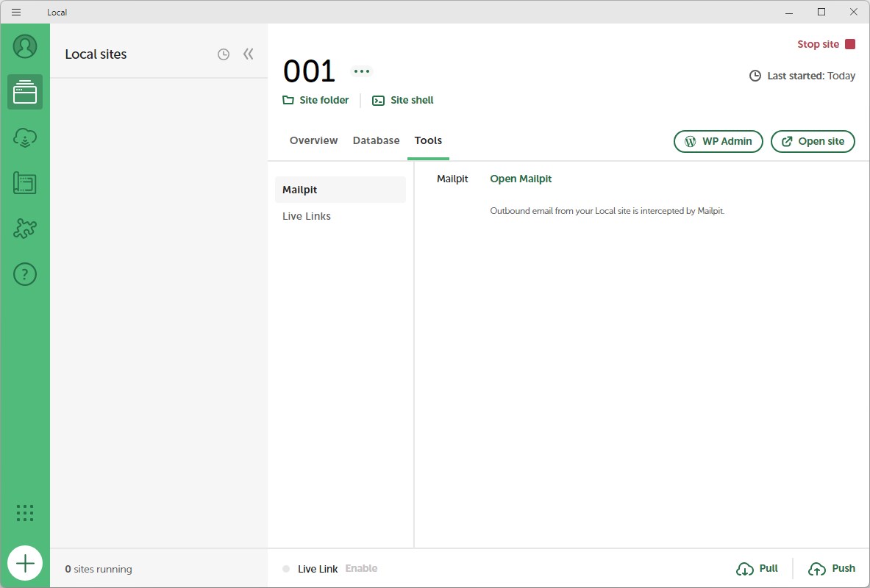Open the Connect cloud icon in sidebar

tap(25, 137)
